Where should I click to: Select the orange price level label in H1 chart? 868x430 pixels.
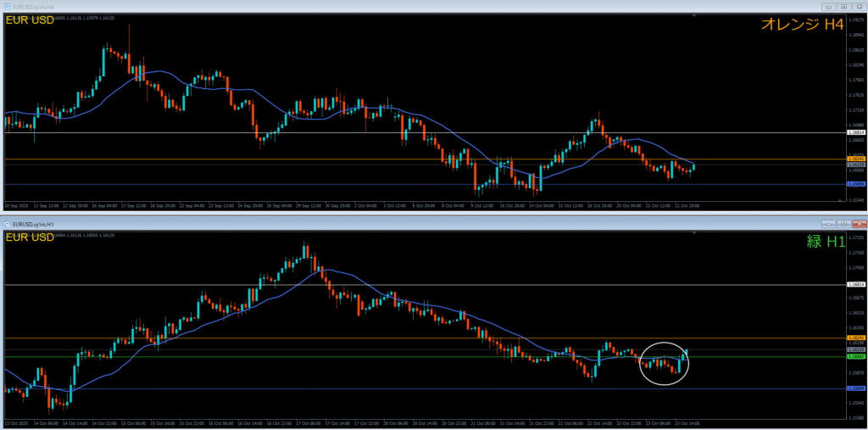(x=856, y=338)
